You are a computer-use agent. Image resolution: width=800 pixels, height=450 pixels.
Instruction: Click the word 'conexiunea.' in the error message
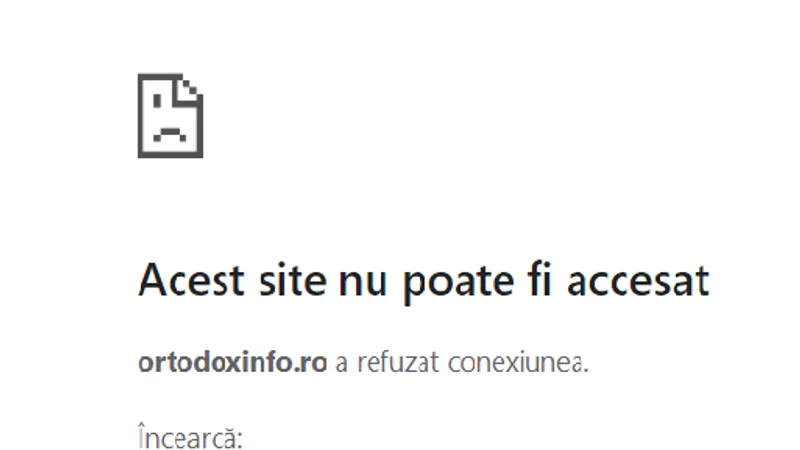[518, 363]
